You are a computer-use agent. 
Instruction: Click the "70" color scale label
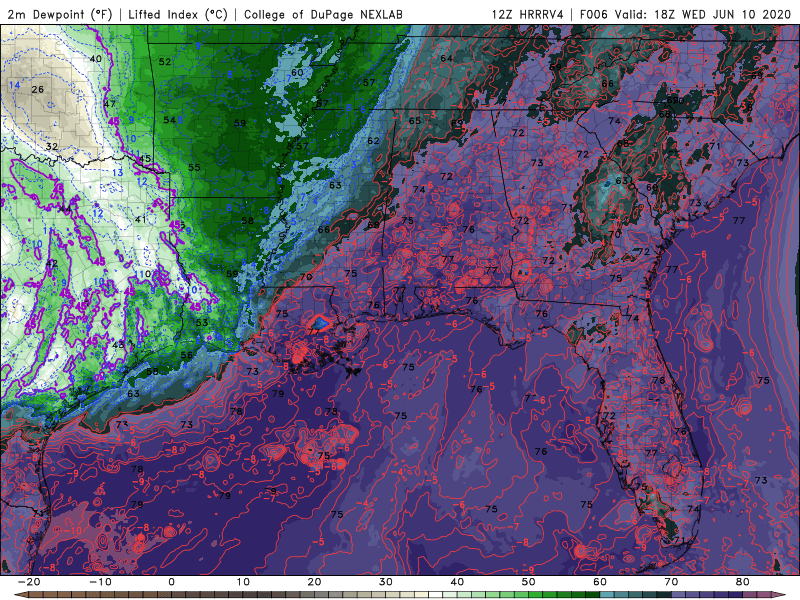pyautogui.click(x=671, y=582)
